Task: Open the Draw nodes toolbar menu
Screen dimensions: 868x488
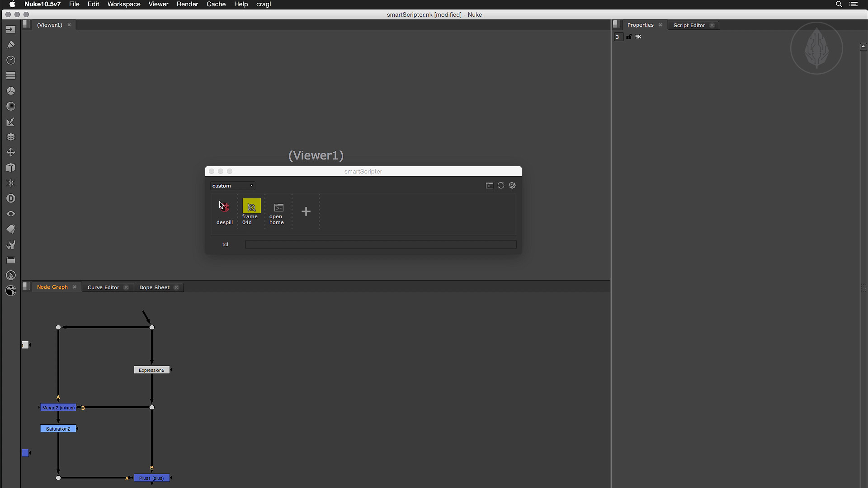Action: 11,45
